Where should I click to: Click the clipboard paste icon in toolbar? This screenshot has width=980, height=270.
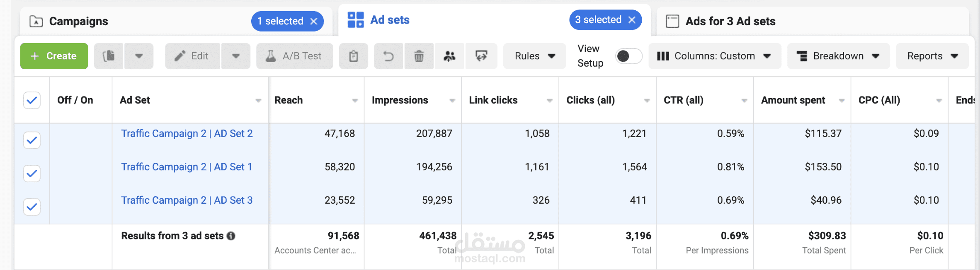pyautogui.click(x=353, y=56)
